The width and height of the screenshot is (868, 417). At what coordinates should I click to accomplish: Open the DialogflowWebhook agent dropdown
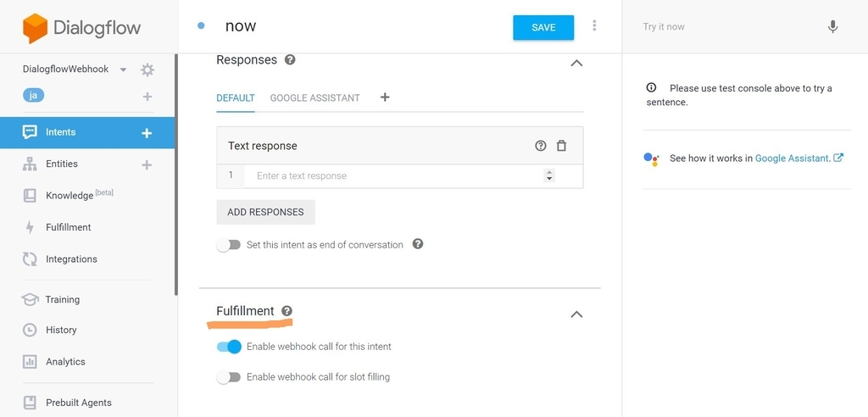point(124,69)
